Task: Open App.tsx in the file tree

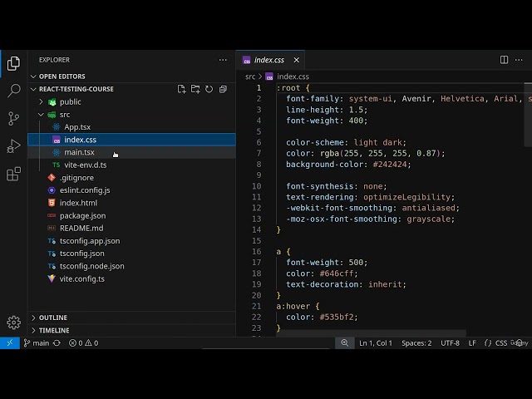Action: click(131, 127)
